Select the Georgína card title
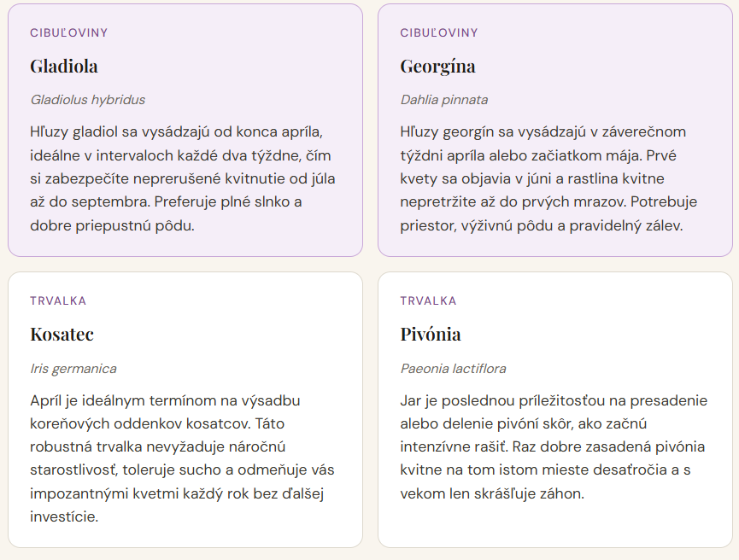 (437, 66)
